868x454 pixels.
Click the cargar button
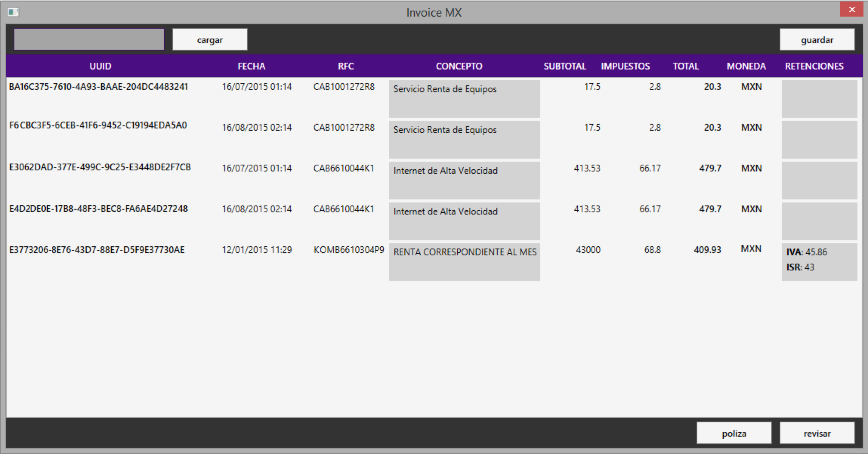[210, 40]
